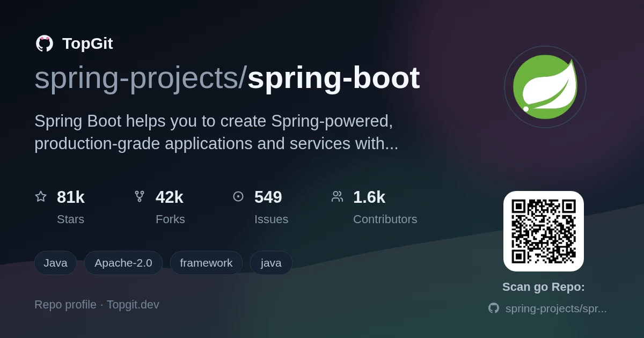Click the Repo profile · Topgit.dev footer
The width and height of the screenshot is (644, 338).
97,305
